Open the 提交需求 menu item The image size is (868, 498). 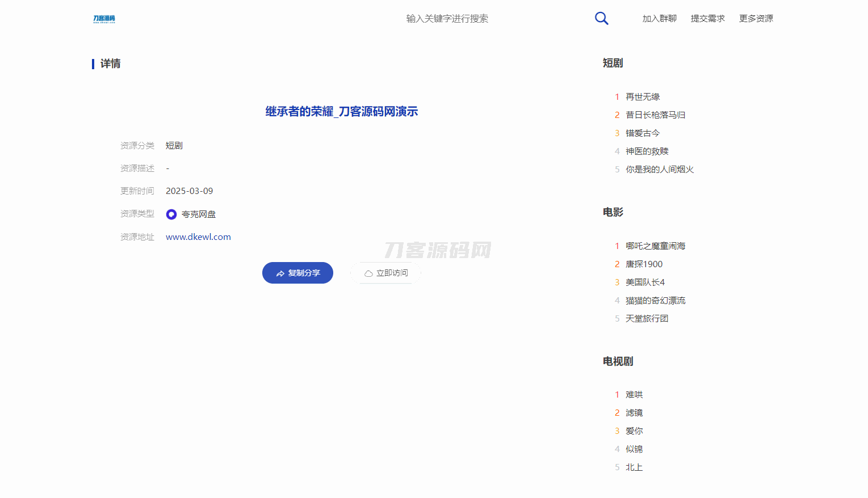click(707, 19)
